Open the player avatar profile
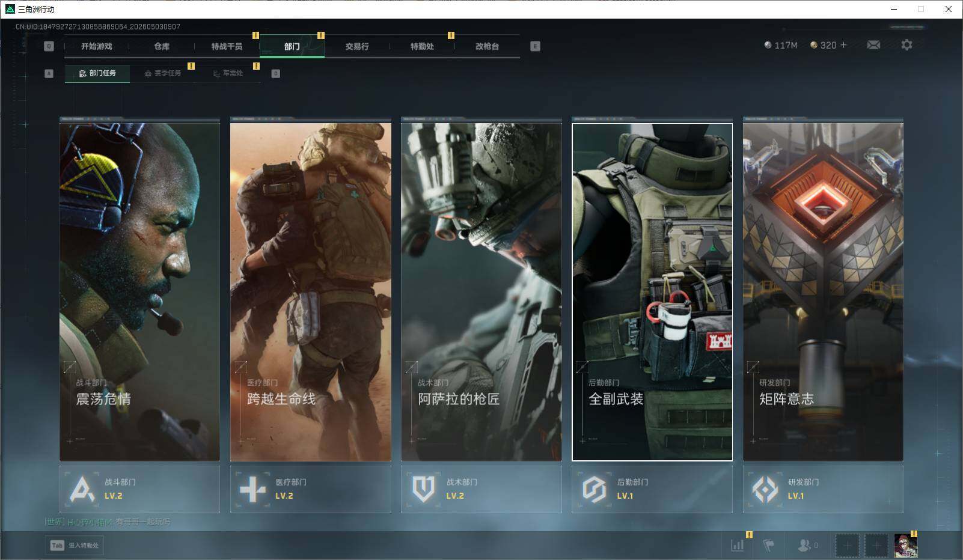963x560 pixels. point(906,546)
